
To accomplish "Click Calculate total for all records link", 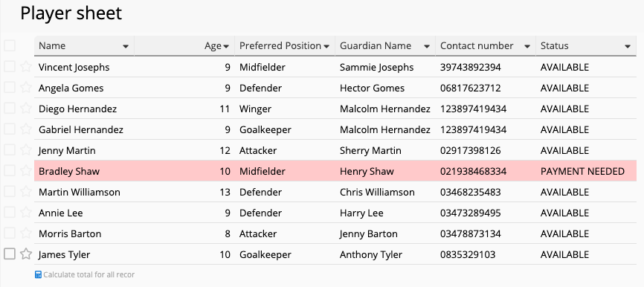I will pos(88,274).
